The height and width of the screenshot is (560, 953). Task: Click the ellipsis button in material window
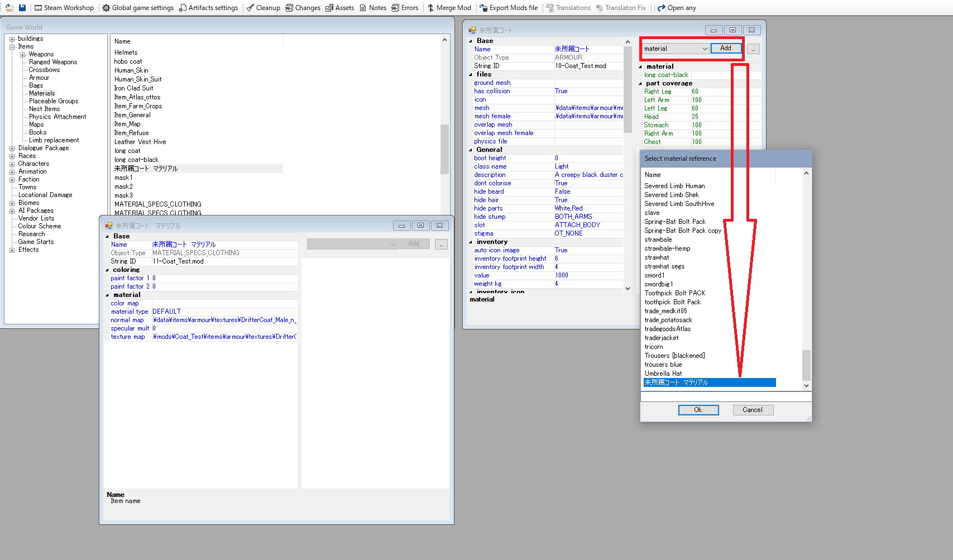(x=441, y=245)
